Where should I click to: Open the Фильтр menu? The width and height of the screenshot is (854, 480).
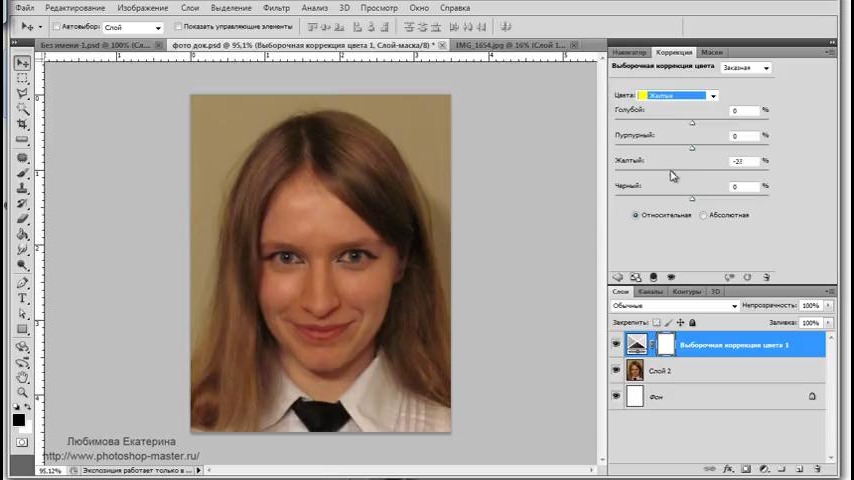click(x=276, y=8)
